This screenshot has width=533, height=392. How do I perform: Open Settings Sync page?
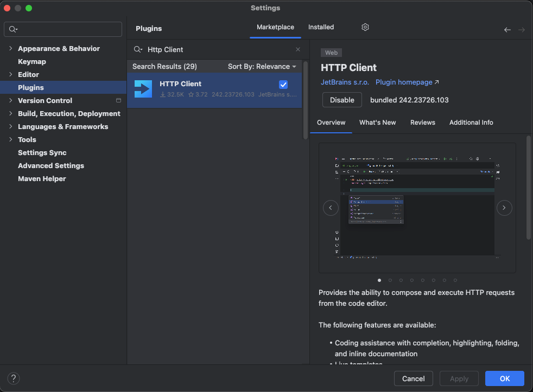point(42,152)
